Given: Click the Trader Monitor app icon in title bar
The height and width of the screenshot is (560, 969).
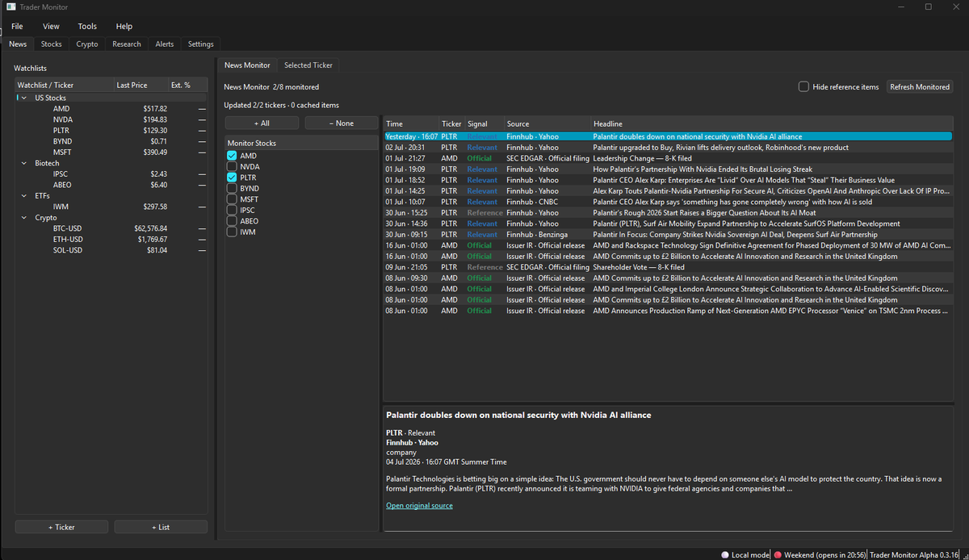Looking at the screenshot, I should (10, 6).
